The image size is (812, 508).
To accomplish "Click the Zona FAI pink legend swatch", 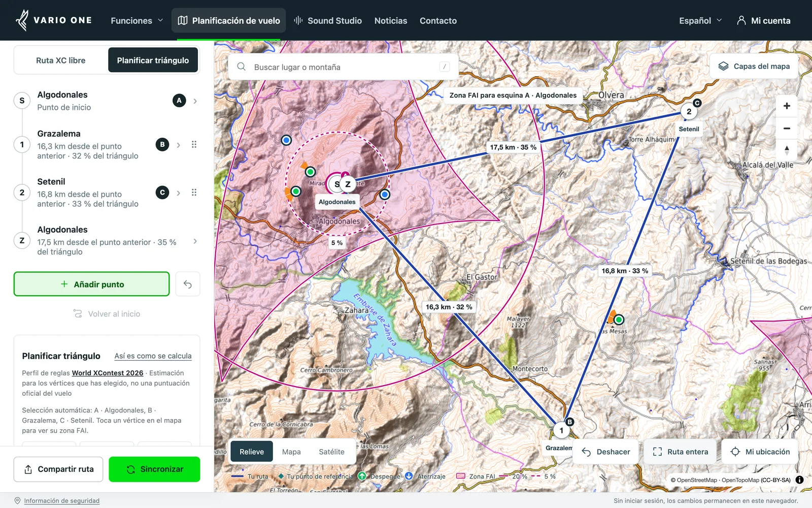I will (461, 476).
